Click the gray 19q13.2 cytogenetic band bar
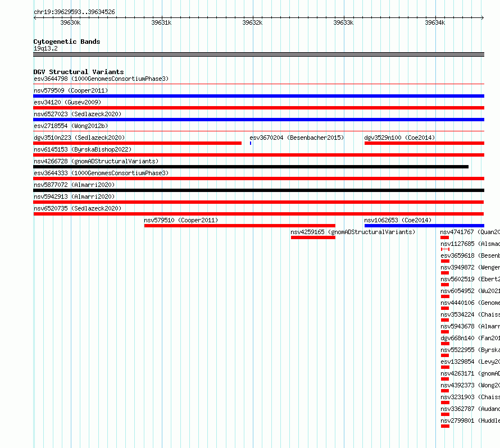 point(258,54)
